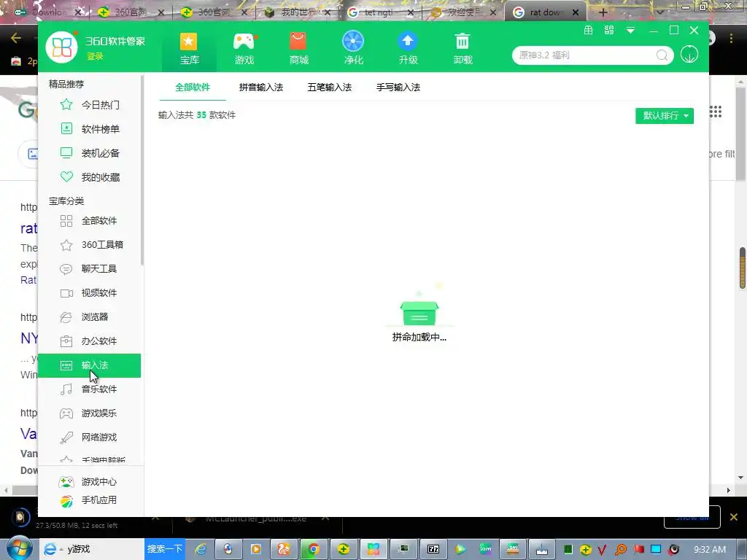Viewport: 747px width, 560px height.
Task: Click the orange magnifier tray icon
Action: click(x=621, y=550)
